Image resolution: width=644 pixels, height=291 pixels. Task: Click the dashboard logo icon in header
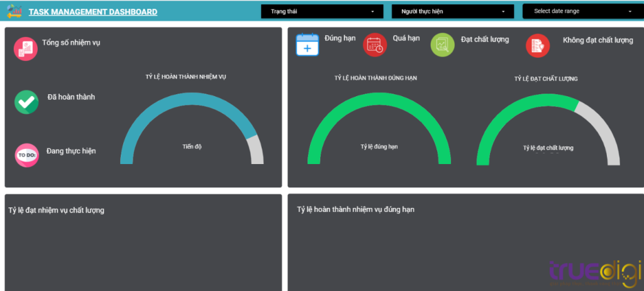click(14, 11)
